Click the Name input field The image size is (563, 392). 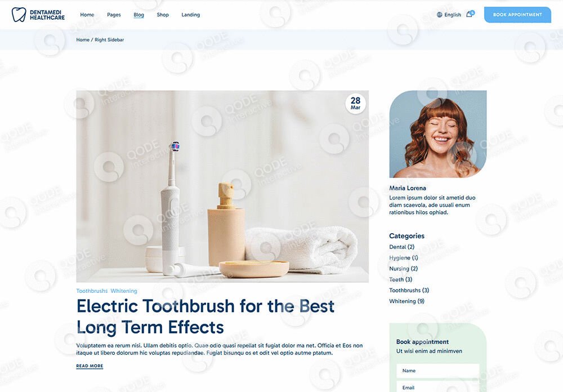tap(437, 371)
